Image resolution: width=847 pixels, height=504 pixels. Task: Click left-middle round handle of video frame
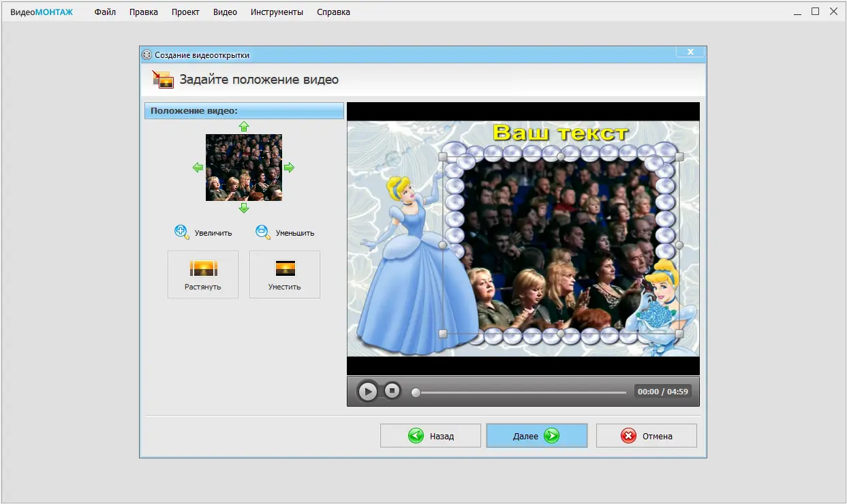[x=443, y=245]
